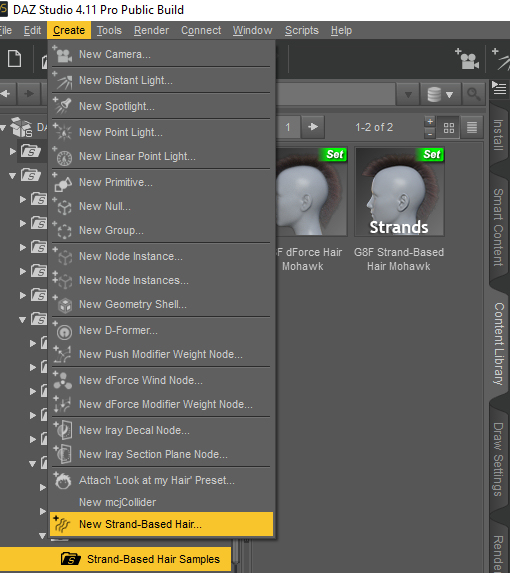Image resolution: width=510 pixels, height=573 pixels.
Task: Click the New Node Instances icon
Action: (63, 280)
